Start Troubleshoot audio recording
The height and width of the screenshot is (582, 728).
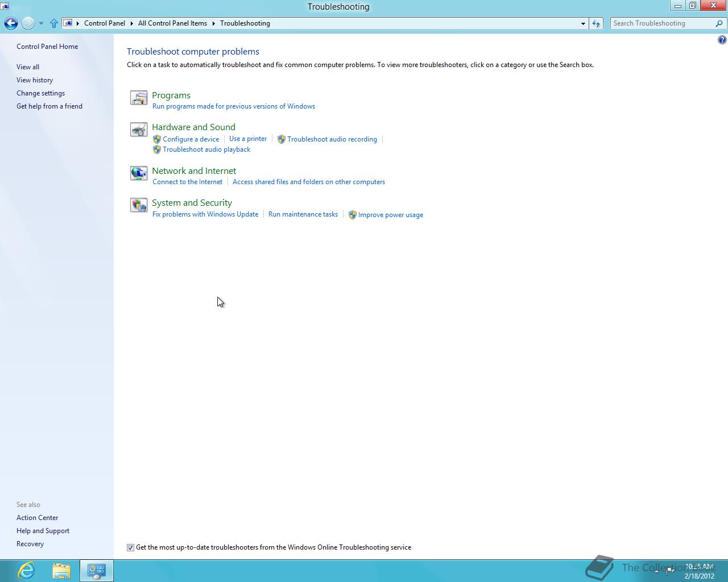(332, 139)
